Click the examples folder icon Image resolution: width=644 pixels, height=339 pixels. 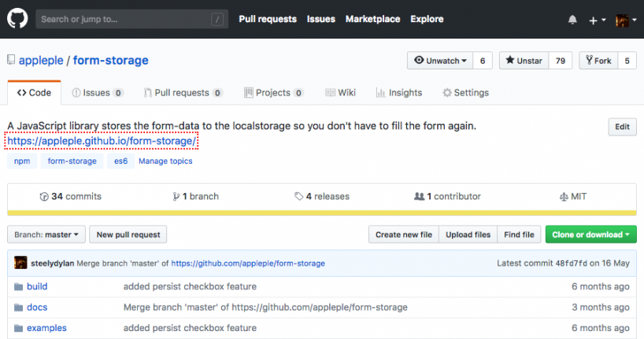click(17, 328)
